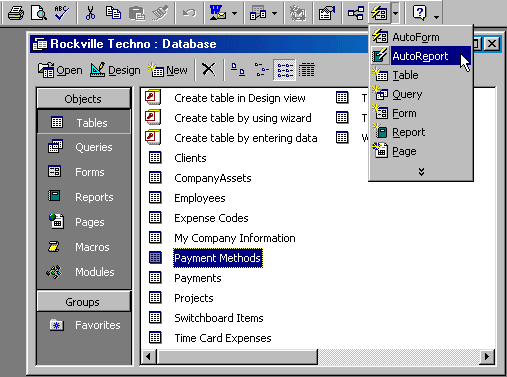This screenshot has width=507, height=377.
Task: Choose AutoForm from the New Object menu
Action: pos(421,37)
